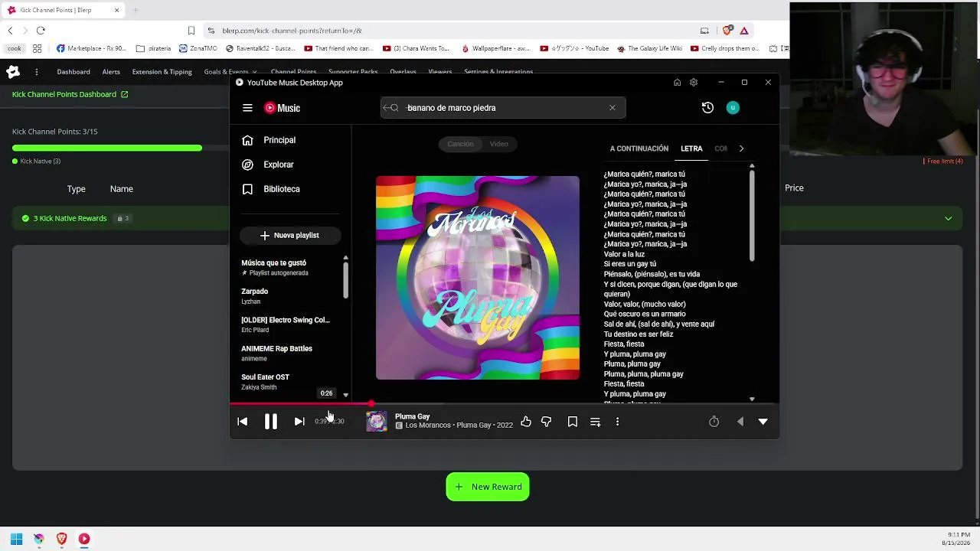
Task: Click the small Pluma Gay thumbnail in player bar
Action: point(377,422)
